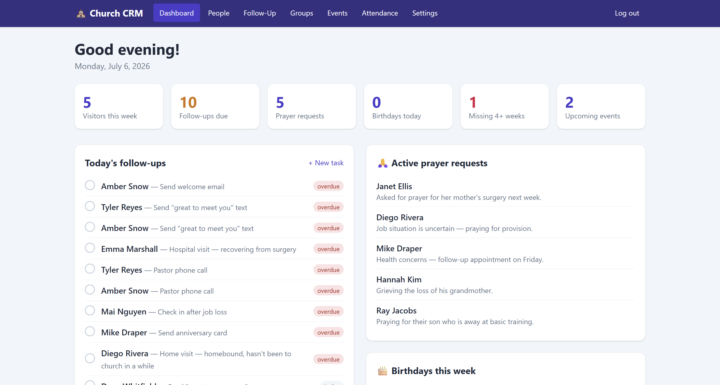The image size is (720, 385).
Task: Check off Amber Snow's Pastor phone call
Action: tap(90, 290)
